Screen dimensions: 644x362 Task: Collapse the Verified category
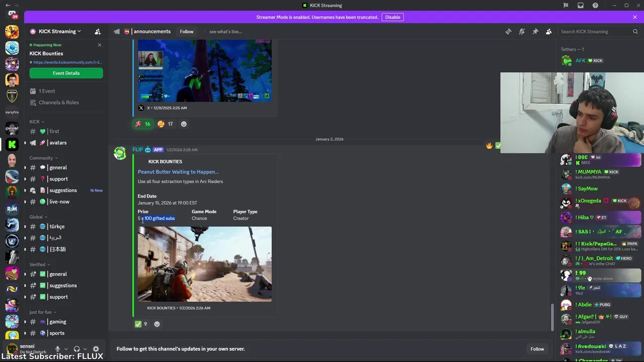tap(40, 264)
